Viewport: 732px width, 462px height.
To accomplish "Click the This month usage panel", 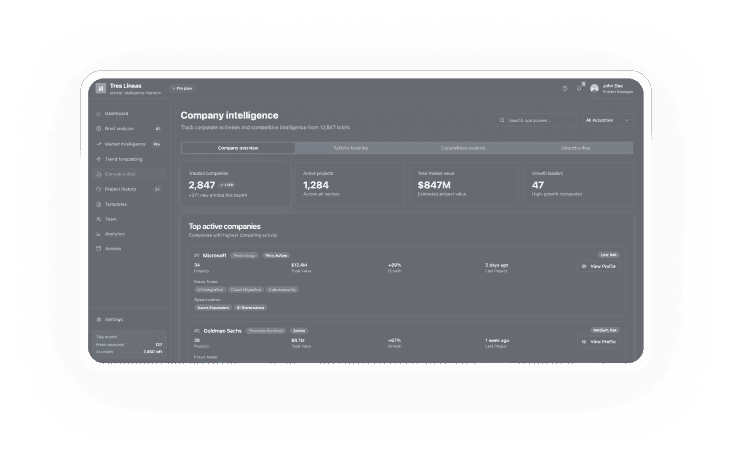I will point(129,344).
